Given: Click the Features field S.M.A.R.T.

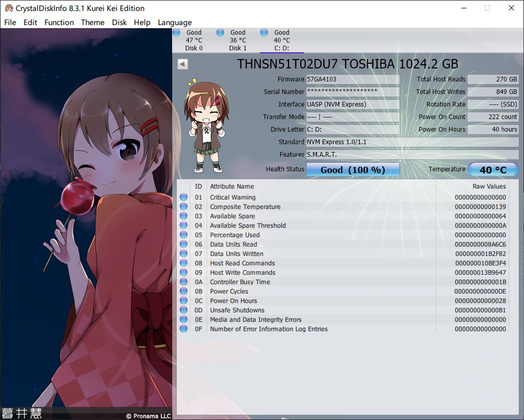Looking at the screenshot, I should coord(413,154).
